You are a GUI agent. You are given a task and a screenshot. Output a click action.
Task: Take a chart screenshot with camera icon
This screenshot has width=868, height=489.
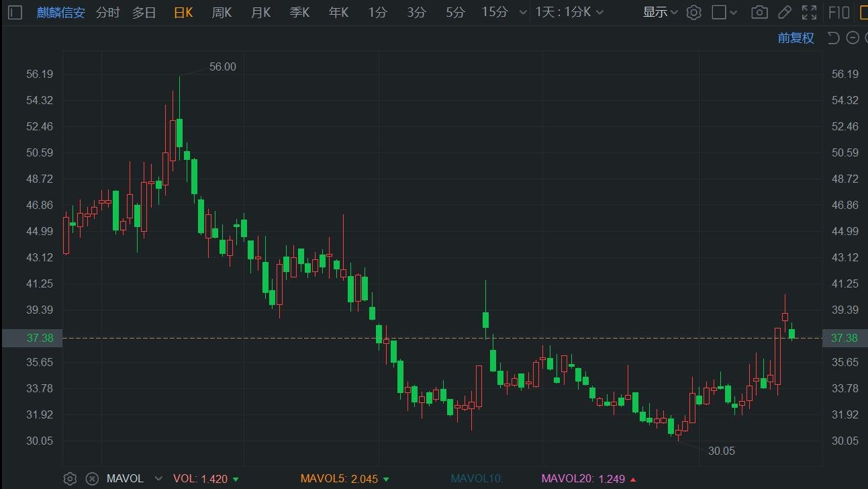click(759, 12)
